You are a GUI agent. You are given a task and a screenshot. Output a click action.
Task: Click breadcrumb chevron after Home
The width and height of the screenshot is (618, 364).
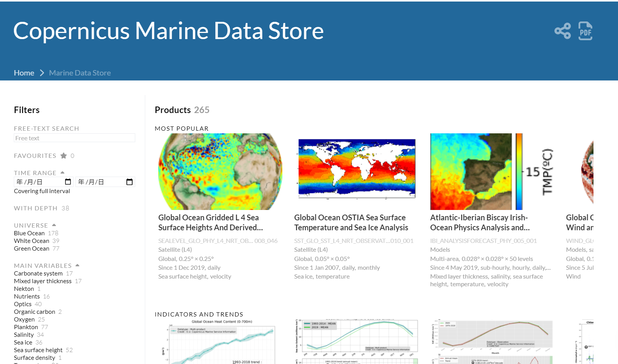click(x=42, y=73)
